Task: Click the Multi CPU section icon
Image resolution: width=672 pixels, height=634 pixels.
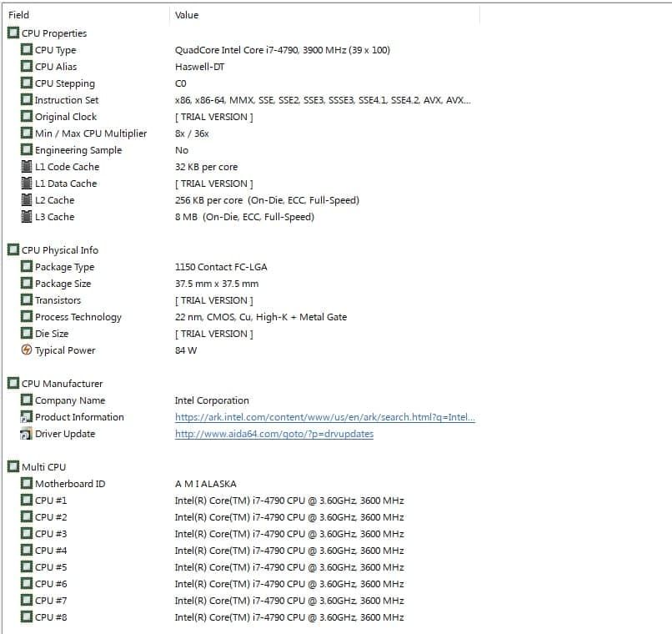Action: pyautogui.click(x=13, y=466)
